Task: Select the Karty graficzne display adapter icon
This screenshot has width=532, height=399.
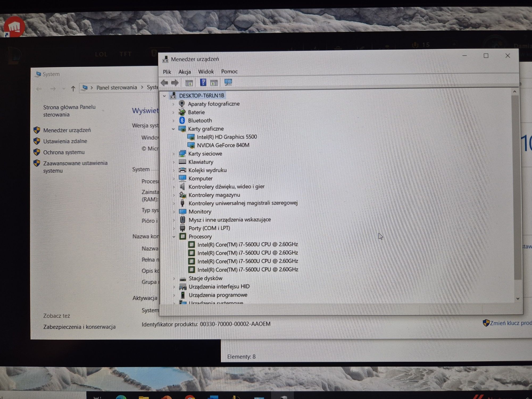Action: pos(182,129)
